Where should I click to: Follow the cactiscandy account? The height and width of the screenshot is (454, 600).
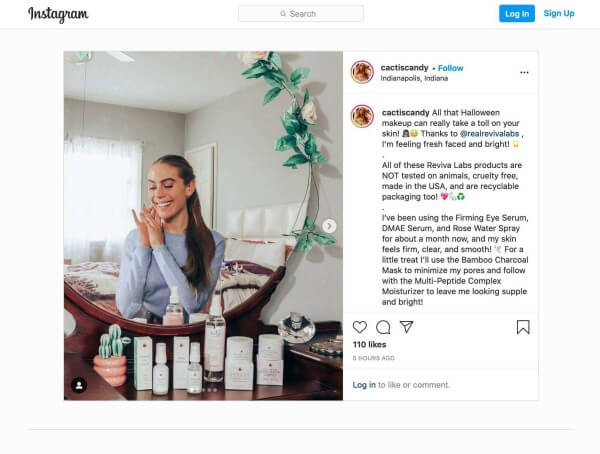coord(451,68)
